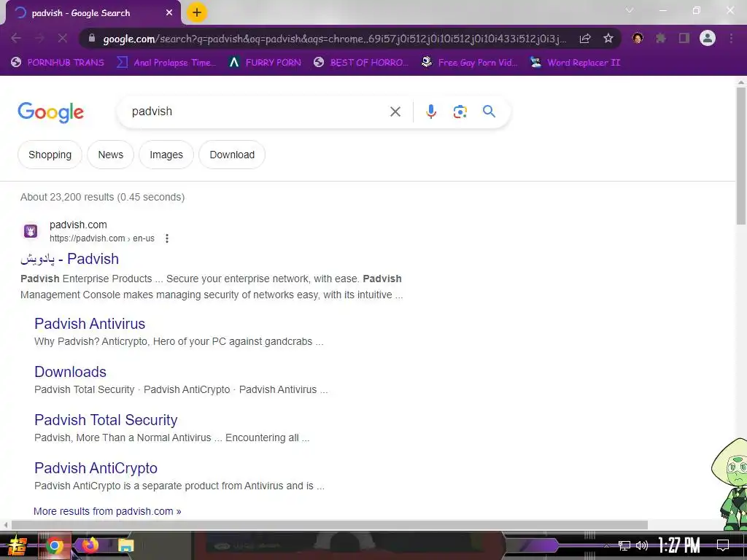Open the Chrome profile avatar
The image size is (747, 560).
pyautogui.click(x=708, y=38)
